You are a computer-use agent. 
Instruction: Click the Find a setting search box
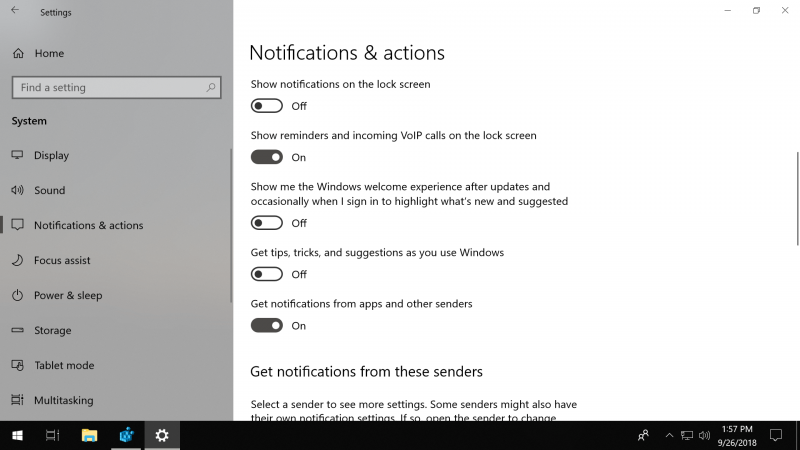click(116, 87)
